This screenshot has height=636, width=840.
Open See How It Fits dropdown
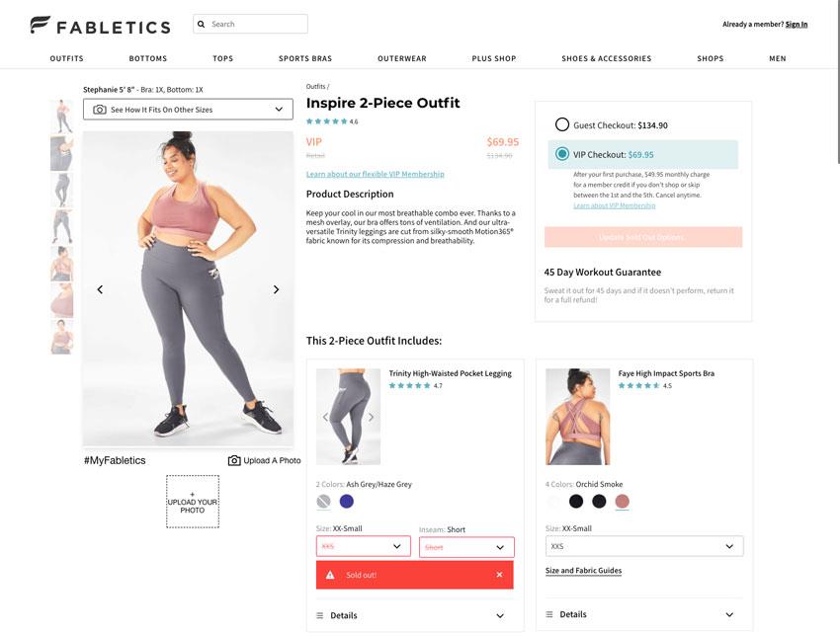coord(188,110)
